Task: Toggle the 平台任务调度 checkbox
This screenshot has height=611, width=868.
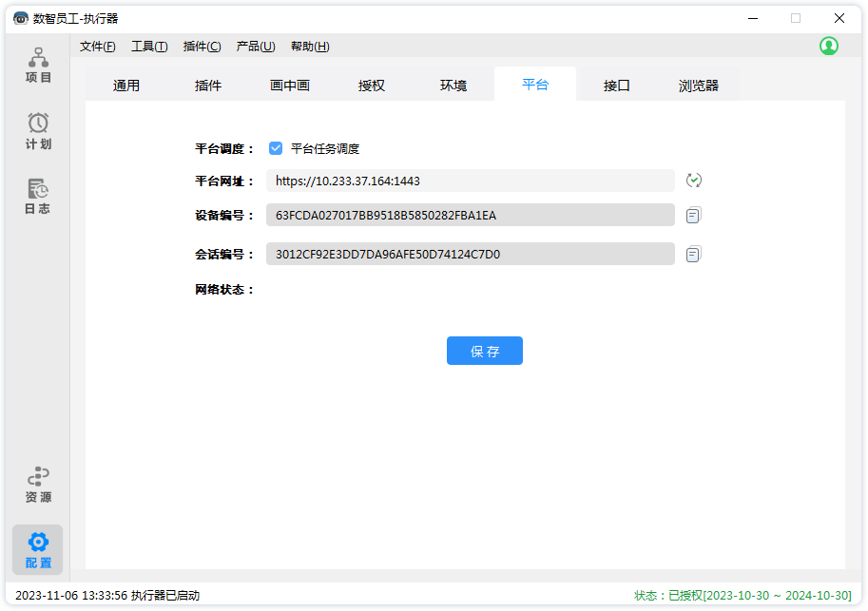Action: [276, 148]
